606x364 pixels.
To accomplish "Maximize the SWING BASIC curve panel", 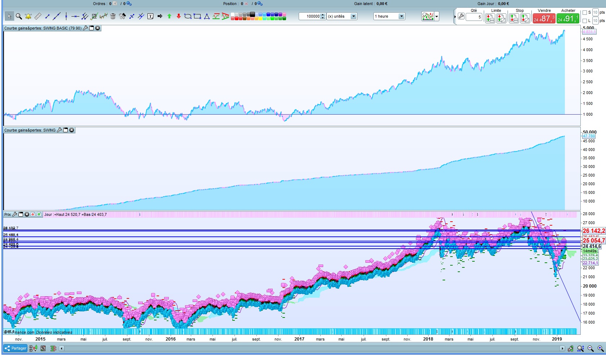I will coord(92,28).
